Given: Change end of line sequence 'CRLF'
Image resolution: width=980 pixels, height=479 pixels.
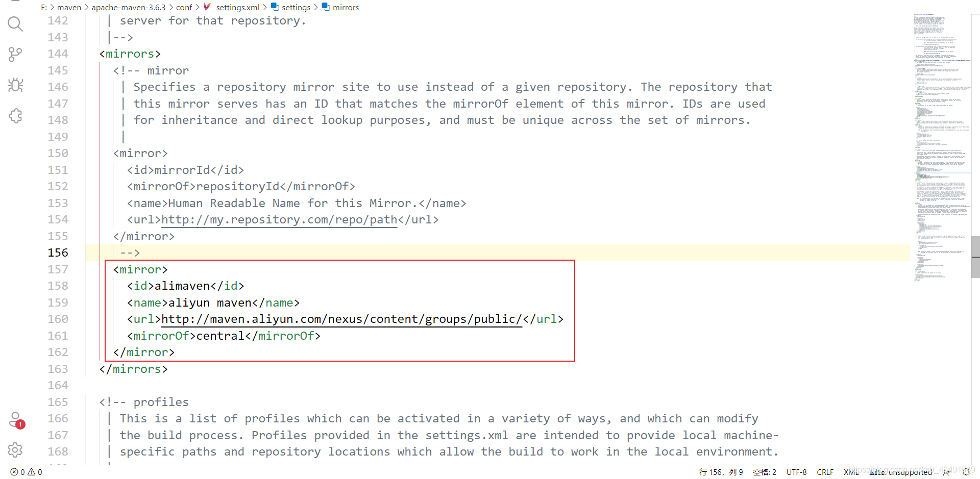Looking at the screenshot, I should (x=825, y=472).
